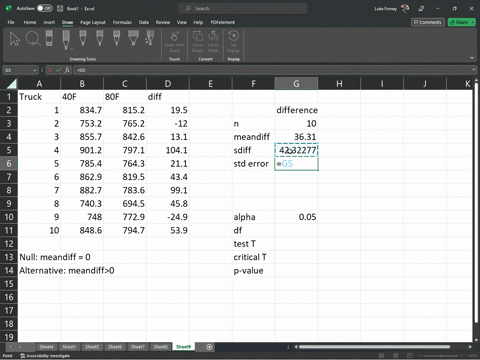Screen dimensions: 480x360
Task: Open the Help tab
Action: pyautogui.click(x=198, y=22)
